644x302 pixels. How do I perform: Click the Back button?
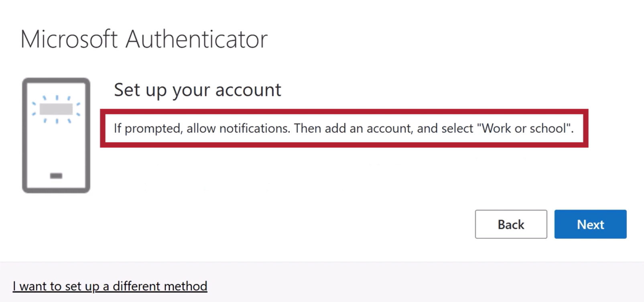[511, 224]
